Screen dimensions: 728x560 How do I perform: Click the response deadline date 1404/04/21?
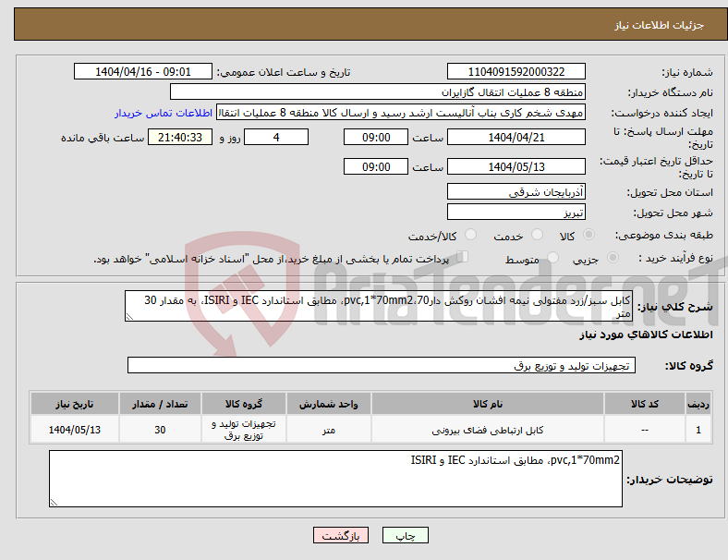516,137
